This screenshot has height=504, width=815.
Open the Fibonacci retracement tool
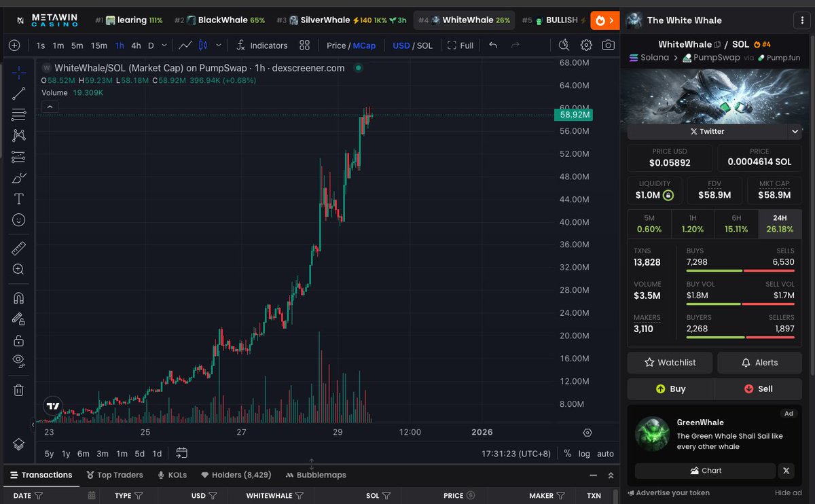19,115
